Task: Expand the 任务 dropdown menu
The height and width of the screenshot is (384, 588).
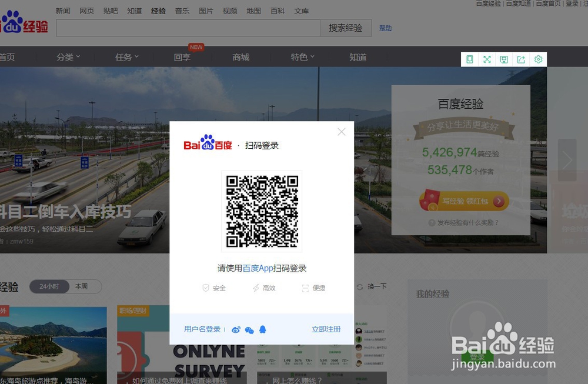Action: click(127, 57)
